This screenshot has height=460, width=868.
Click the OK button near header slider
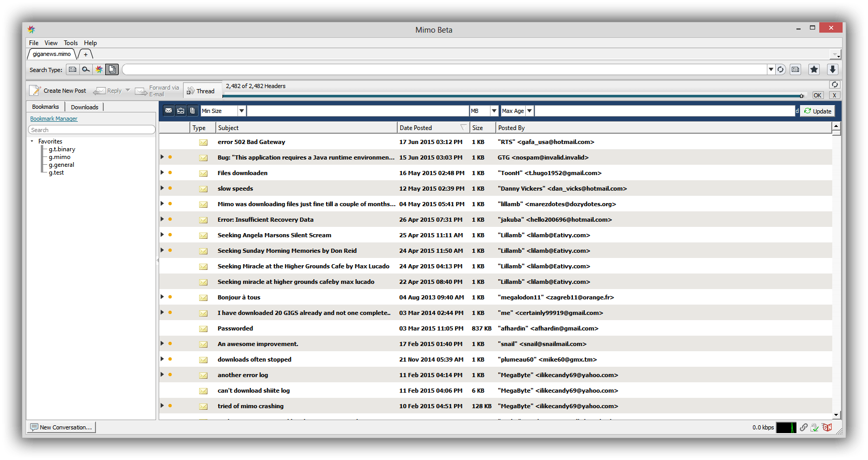click(818, 95)
